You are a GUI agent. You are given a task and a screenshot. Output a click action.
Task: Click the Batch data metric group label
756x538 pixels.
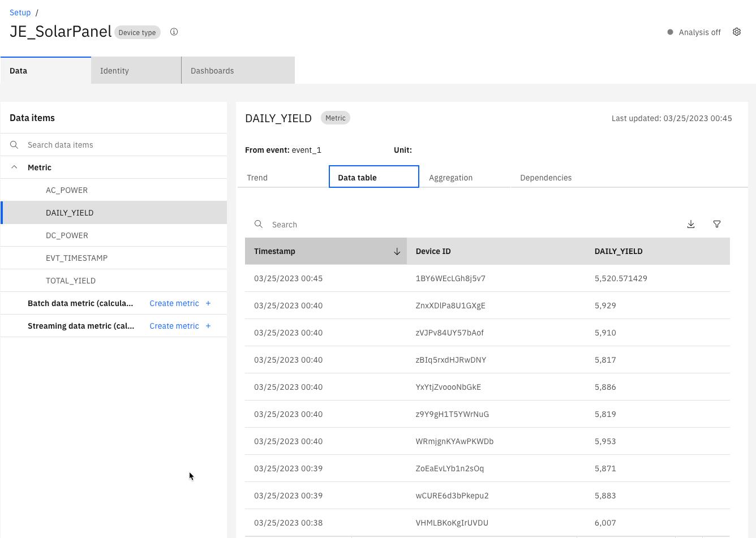pos(80,303)
